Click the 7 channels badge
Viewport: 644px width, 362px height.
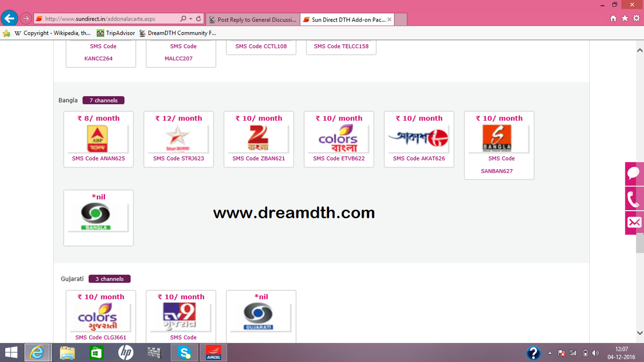[104, 101]
